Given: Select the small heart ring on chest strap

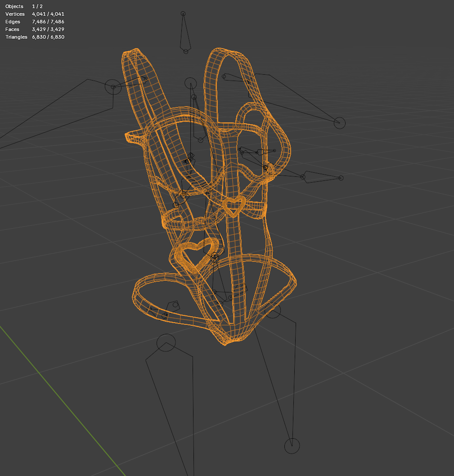Looking at the screenshot, I should [233, 207].
